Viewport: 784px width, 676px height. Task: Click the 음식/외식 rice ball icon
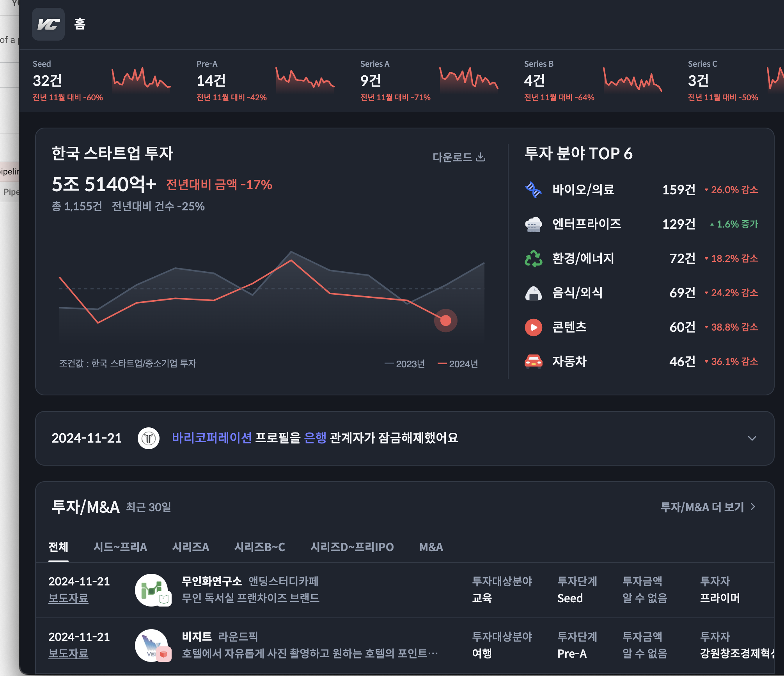(x=533, y=293)
